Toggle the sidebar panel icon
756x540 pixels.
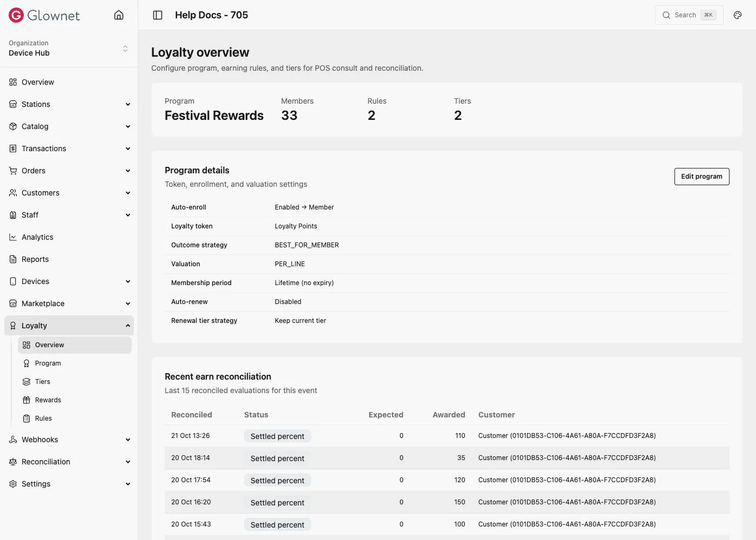[x=158, y=15]
